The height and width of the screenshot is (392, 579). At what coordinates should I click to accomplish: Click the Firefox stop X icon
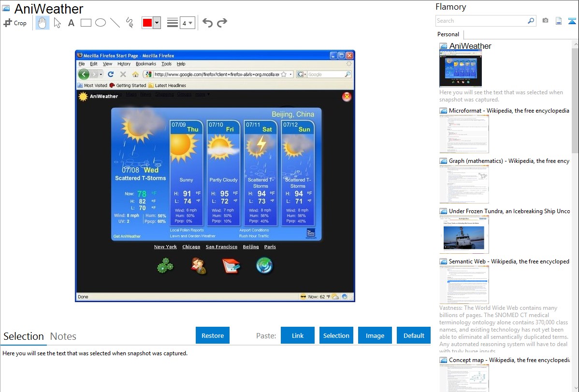(x=123, y=74)
